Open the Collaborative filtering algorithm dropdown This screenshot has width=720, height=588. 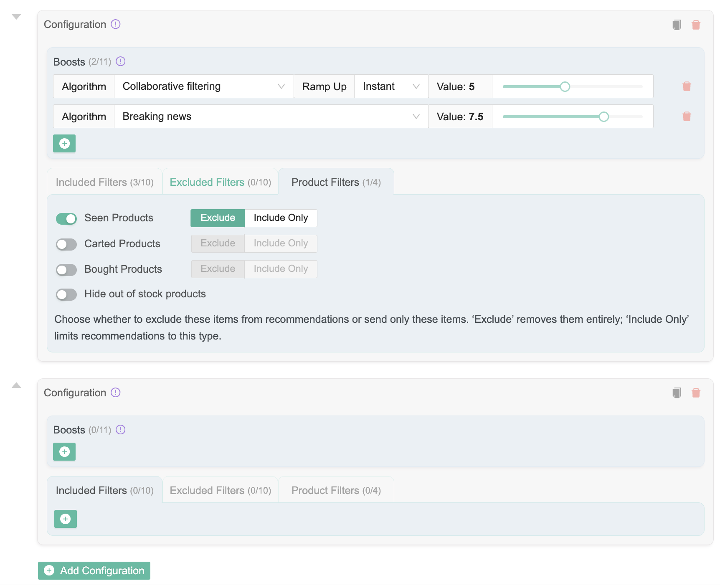204,86
